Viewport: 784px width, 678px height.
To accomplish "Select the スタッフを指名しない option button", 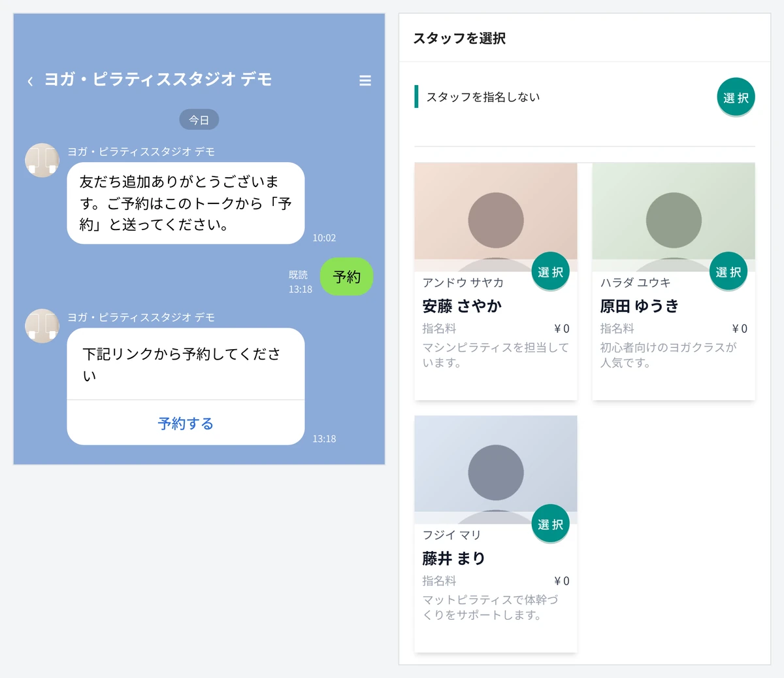I will [736, 97].
